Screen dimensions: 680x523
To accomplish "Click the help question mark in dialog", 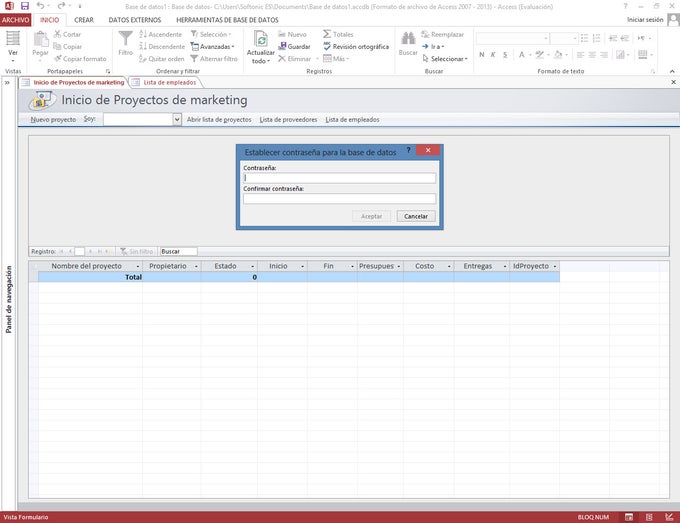I will click(x=408, y=150).
